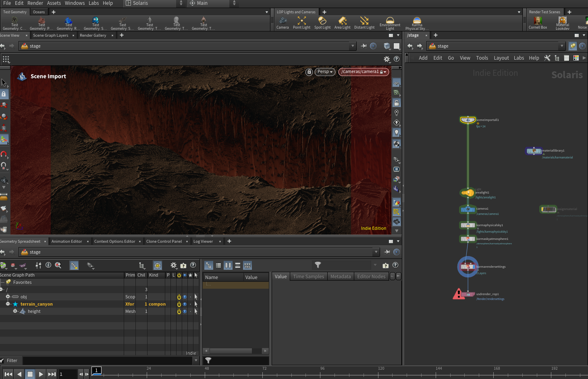Toggle visibility eye for terrain_canyon prim
588x379 pixels.
point(185,304)
